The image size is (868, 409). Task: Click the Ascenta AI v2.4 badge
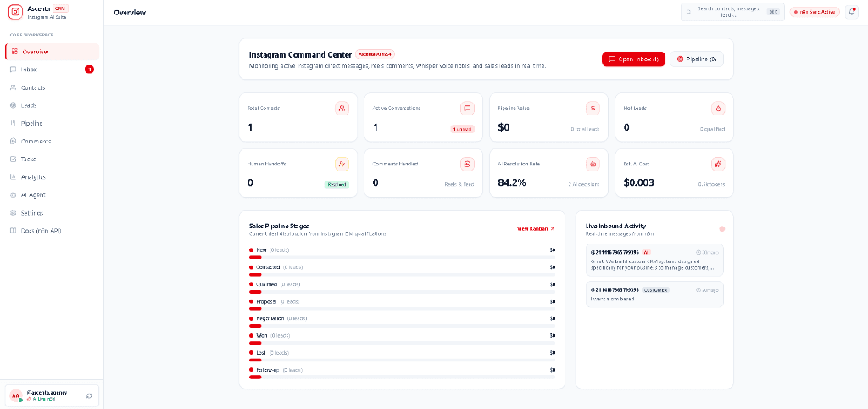[375, 54]
